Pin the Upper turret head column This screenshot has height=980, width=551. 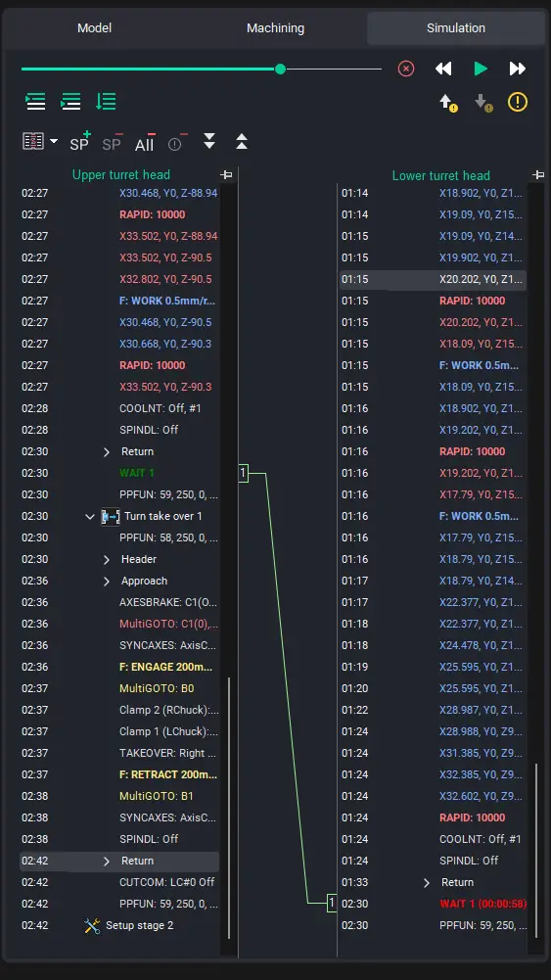point(226,175)
